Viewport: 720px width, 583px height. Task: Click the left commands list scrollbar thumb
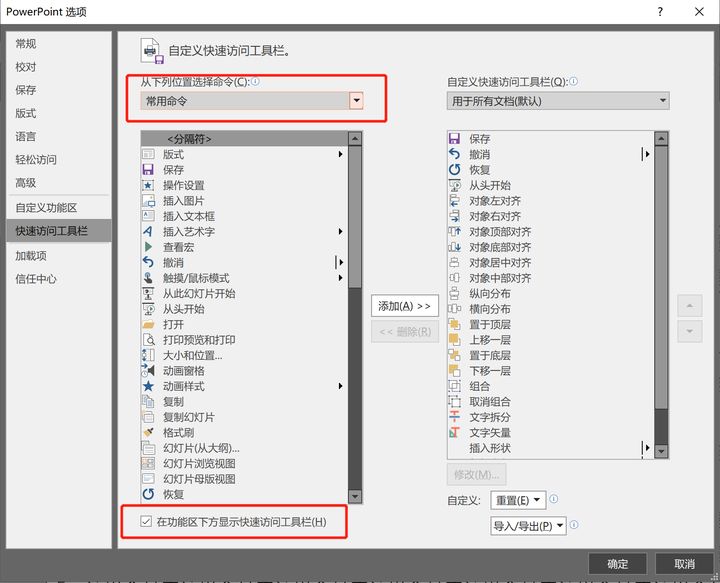(354, 217)
